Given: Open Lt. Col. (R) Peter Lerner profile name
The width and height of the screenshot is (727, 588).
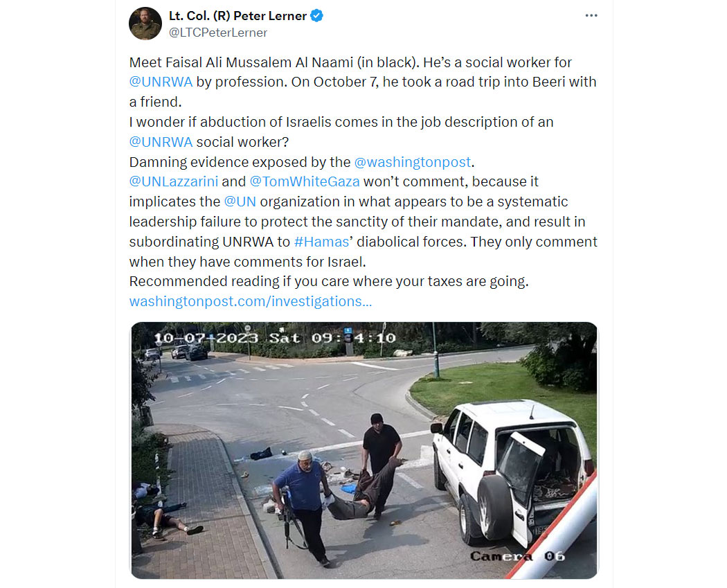Looking at the screenshot, I should (x=237, y=16).
